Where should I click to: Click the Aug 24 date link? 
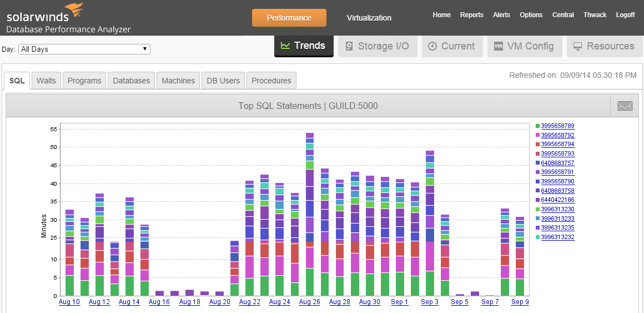(280, 302)
